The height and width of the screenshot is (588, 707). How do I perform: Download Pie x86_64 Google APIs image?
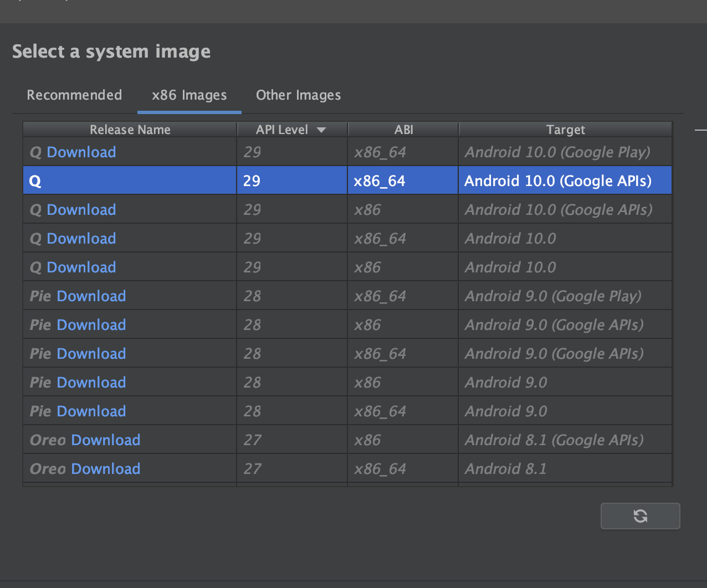click(x=91, y=354)
